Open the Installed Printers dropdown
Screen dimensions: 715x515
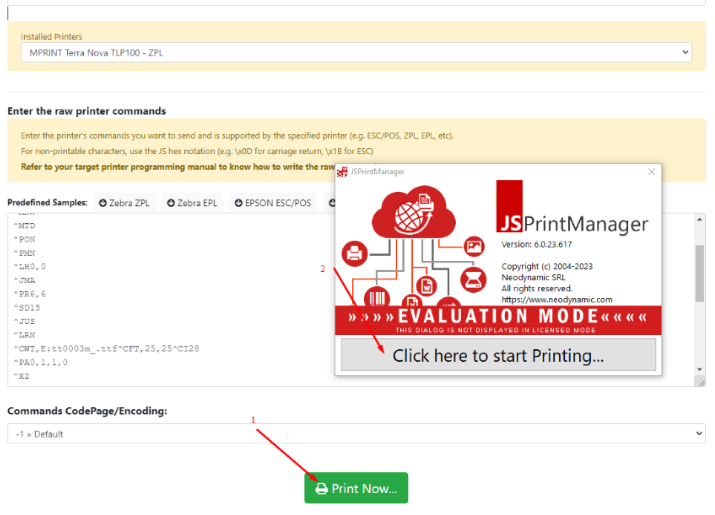tap(356, 51)
